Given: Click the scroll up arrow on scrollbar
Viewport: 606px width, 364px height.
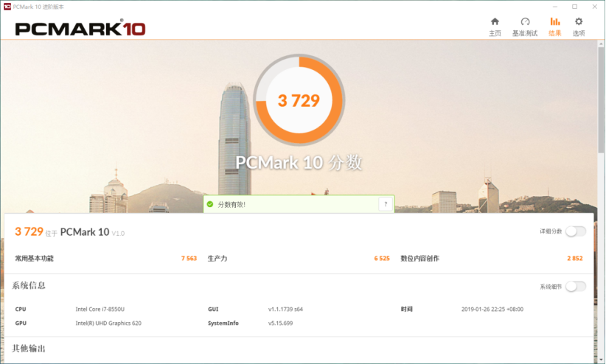Looking at the screenshot, I should (x=601, y=43).
